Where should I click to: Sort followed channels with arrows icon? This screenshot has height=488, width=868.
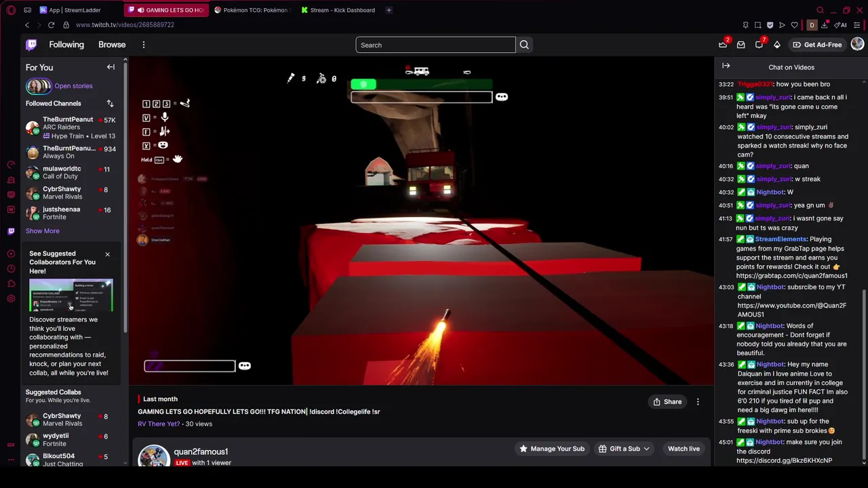click(x=110, y=104)
